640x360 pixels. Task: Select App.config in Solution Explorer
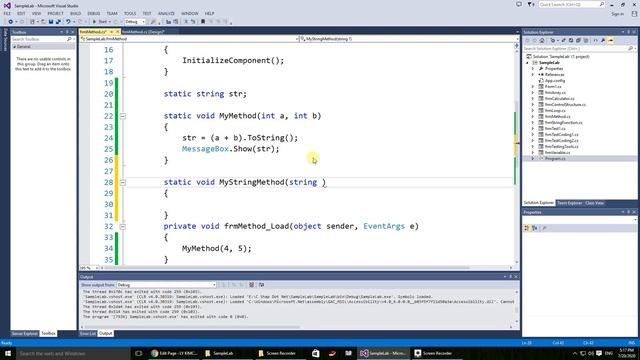coord(555,81)
